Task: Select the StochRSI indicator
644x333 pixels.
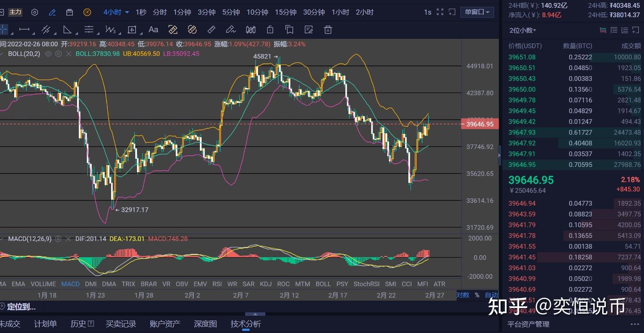Action: (x=367, y=284)
